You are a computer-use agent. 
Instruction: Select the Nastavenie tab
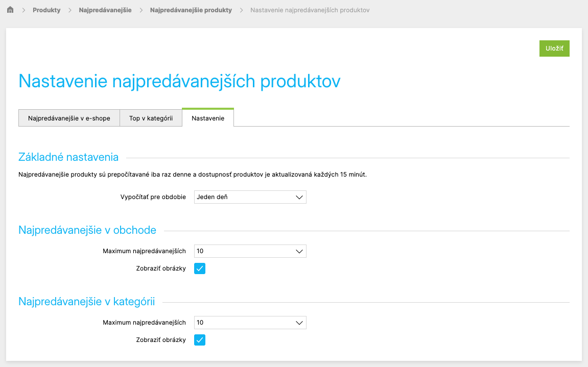(208, 118)
